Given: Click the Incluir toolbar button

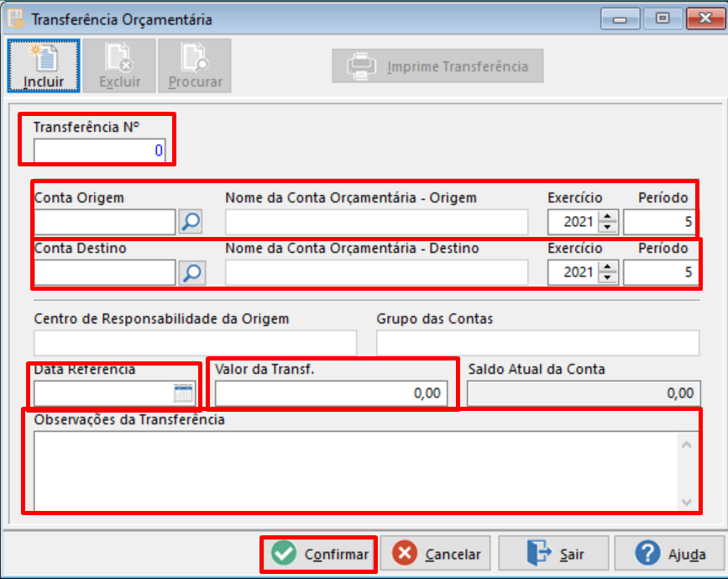Looking at the screenshot, I should pyautogui.click(x=44, y=66).
